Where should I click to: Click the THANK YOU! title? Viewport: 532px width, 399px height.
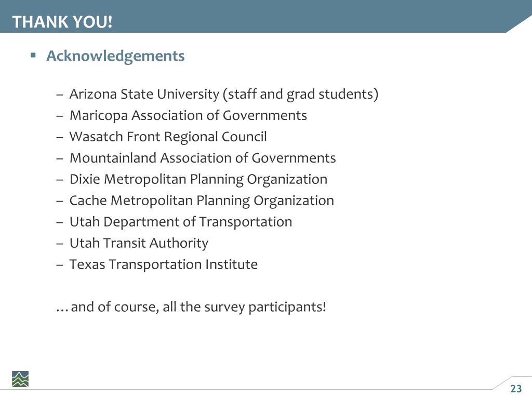click(x=62, y=22)
